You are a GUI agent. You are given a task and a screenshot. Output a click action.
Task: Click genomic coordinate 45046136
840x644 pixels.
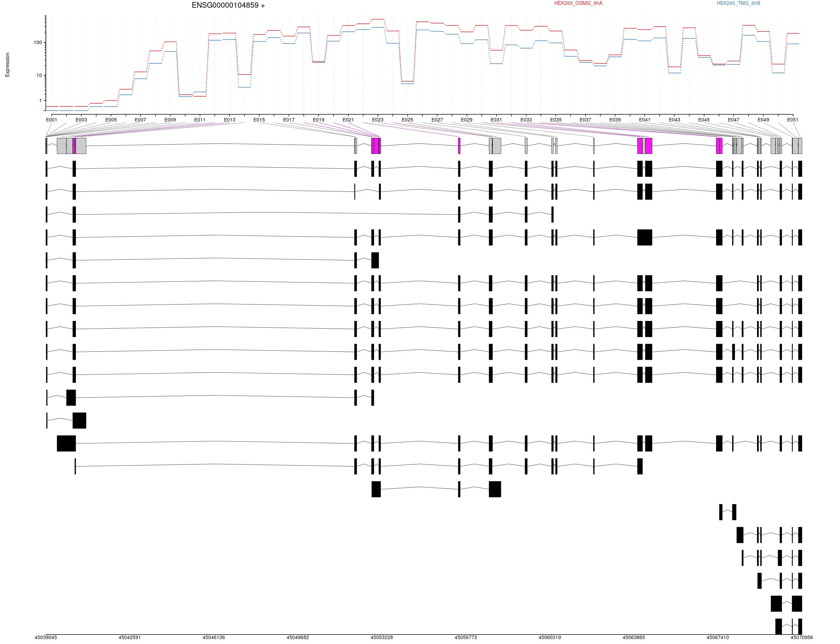coord(213,637)
